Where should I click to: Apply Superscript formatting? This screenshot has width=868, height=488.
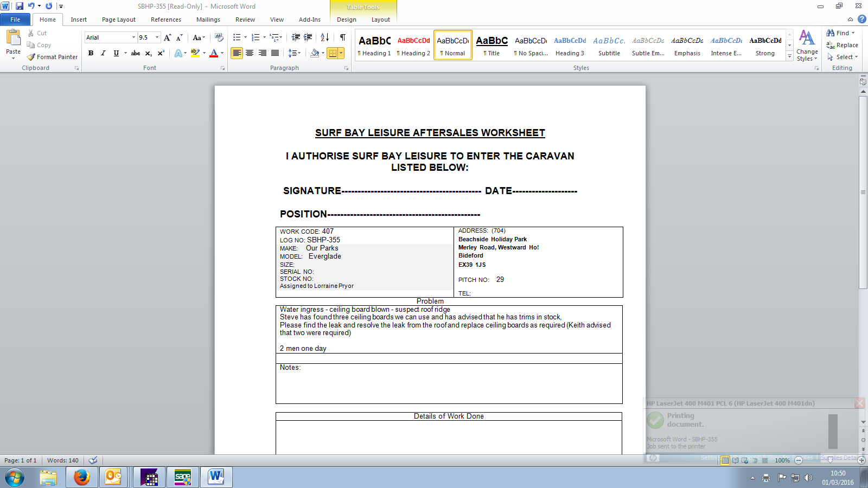pyautogui.click(x=161, y=53)
